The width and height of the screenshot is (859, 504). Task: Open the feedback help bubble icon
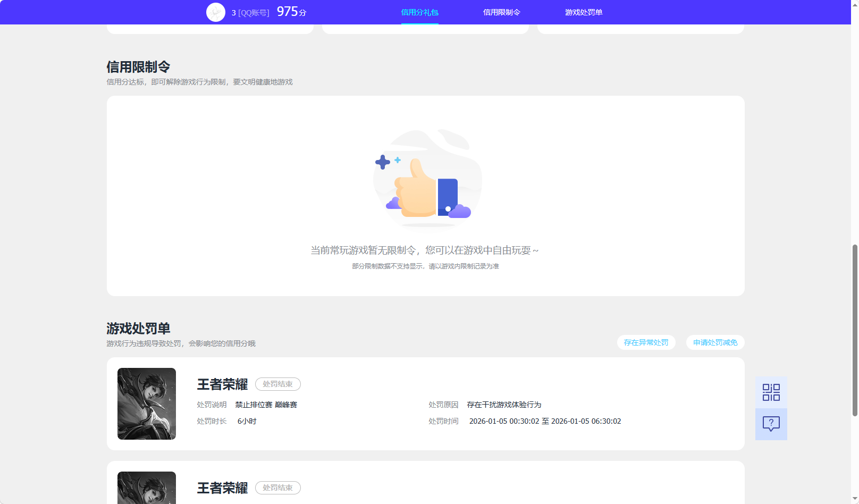coord(771,424)
